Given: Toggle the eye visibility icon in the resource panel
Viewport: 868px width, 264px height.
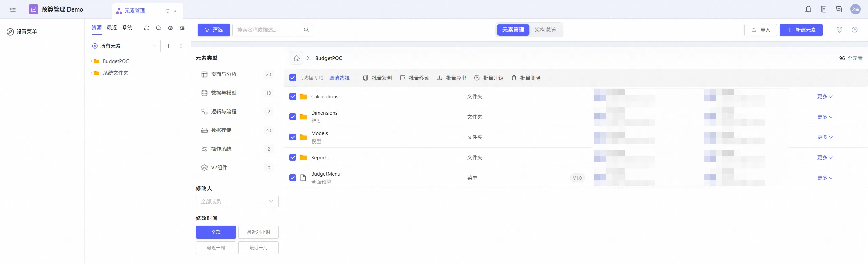Looking at the screenshot, I should point(171,28).
